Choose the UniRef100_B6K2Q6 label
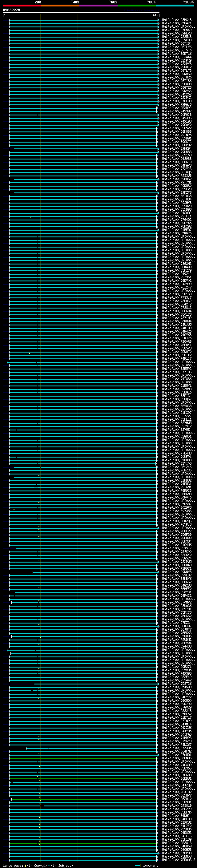Image resolution: width=197 pixels, height=868 pixels. tap(177, 521)
